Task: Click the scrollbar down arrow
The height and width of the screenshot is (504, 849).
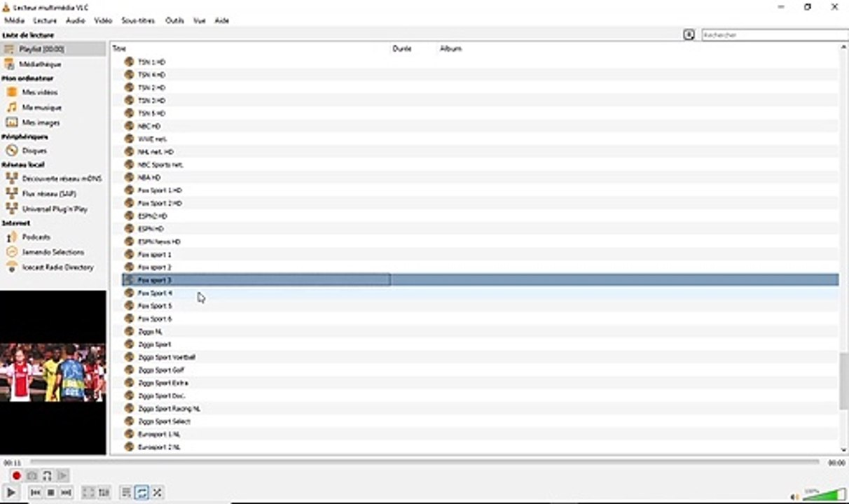Action: coord(843,449)
